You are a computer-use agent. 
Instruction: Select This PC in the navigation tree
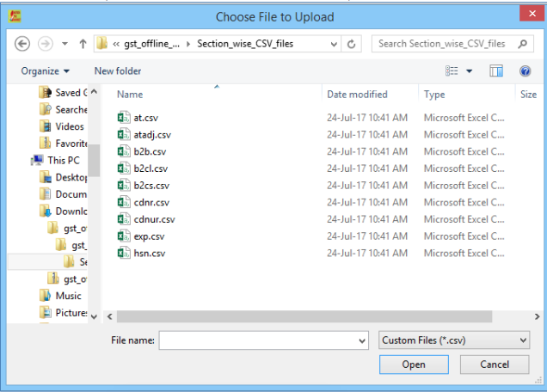(x=56, y=161)
